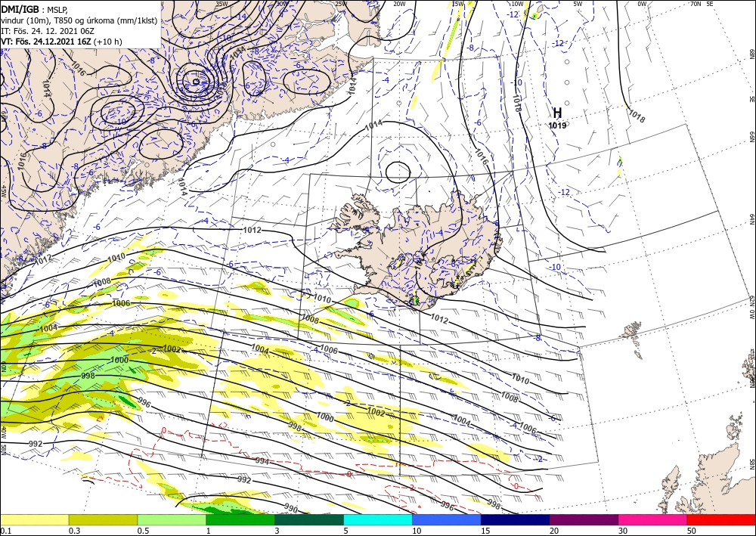
Task: Select the green 1–3 precipitation legend swatch
Action: tap(240, 519)
